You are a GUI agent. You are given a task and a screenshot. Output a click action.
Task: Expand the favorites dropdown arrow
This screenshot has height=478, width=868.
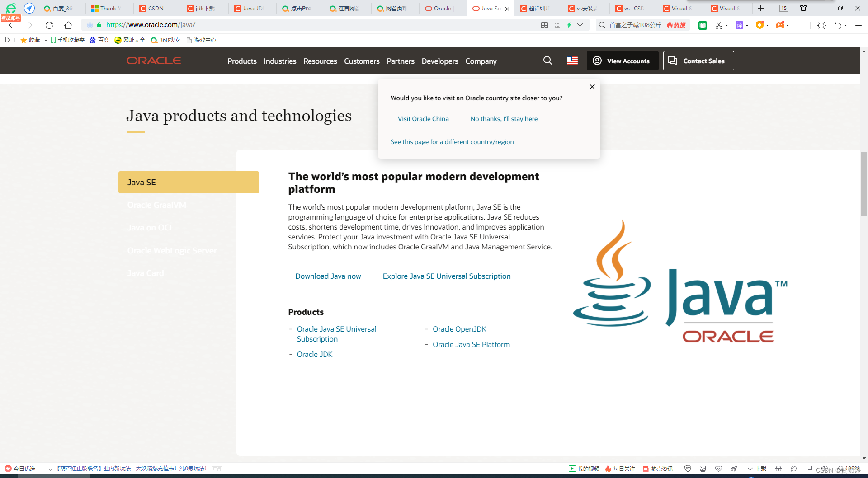46,40
